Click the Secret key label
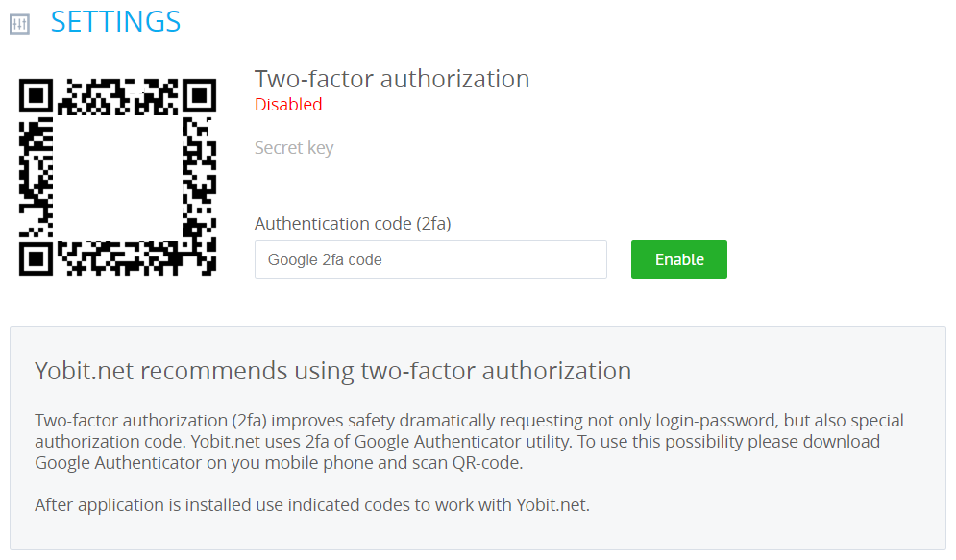The image size is (956, 560). tap(294, 148)
